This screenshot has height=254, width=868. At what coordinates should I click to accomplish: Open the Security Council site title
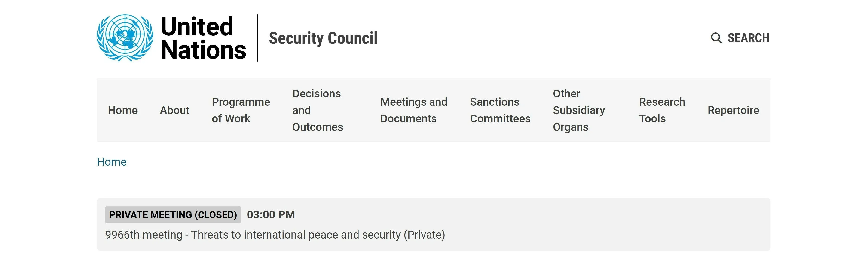tap(323, 38)
